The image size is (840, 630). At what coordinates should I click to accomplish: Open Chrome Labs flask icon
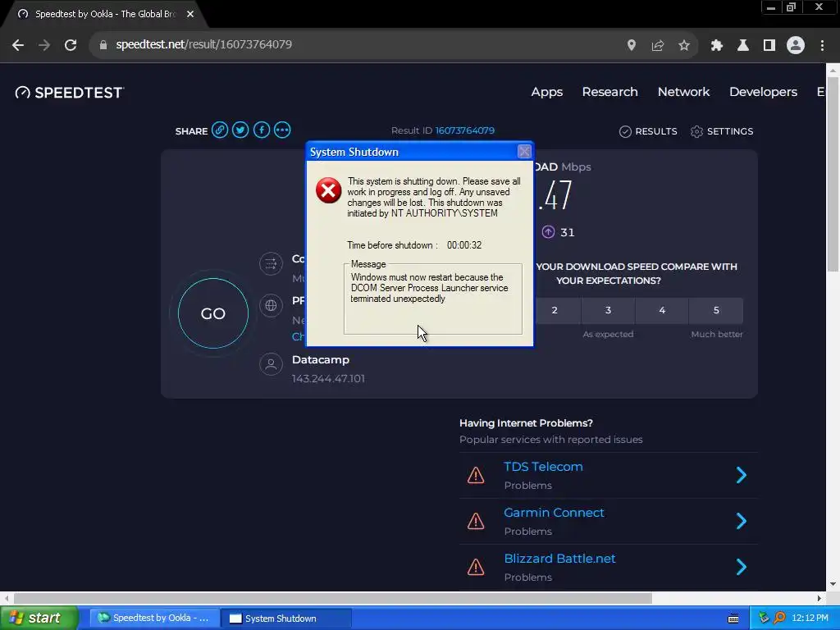[x=743, y=45]
